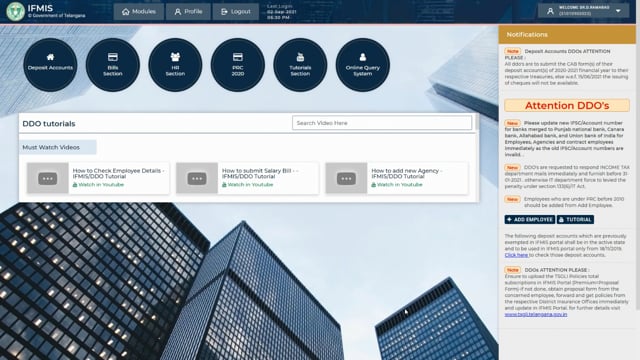Watch Salary Bill tutorial in Youtube
The image size is (640, 360).
click(x=248, y=185)
